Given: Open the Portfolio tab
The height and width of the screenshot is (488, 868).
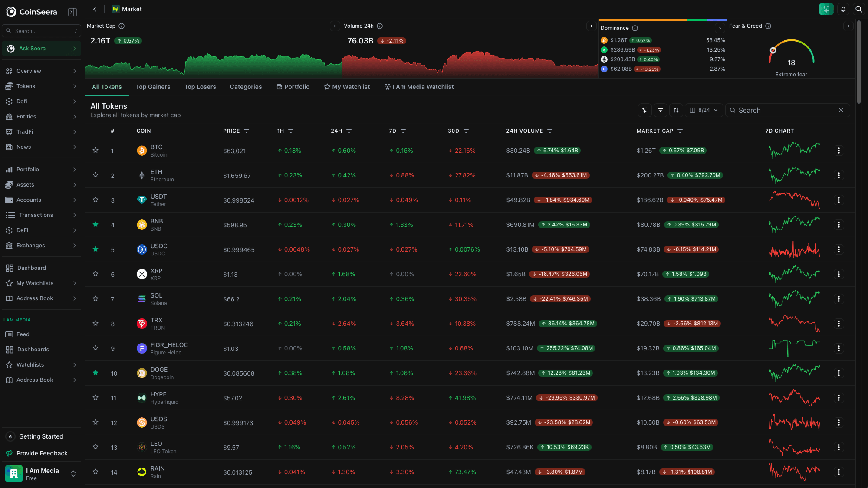Looking at the screenshot, I should [293, 87].
